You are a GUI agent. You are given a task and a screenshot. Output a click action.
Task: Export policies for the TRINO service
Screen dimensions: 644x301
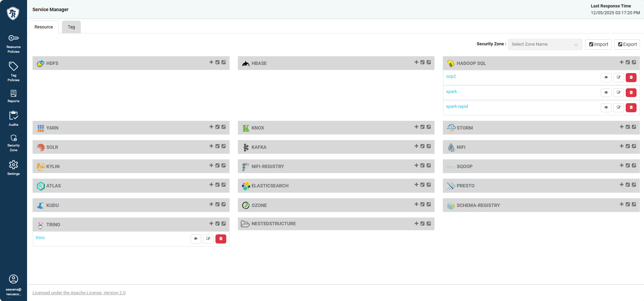coord(224,224)
